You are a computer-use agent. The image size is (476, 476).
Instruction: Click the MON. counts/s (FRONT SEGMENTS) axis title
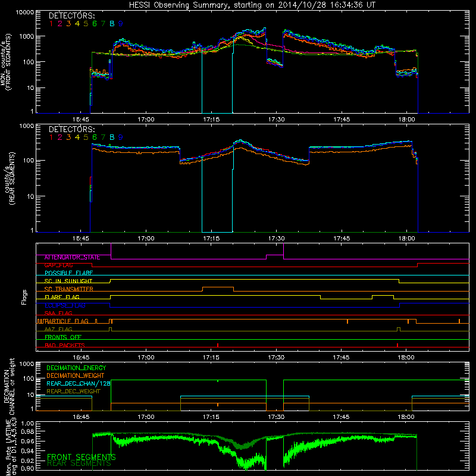coord(5,62)
